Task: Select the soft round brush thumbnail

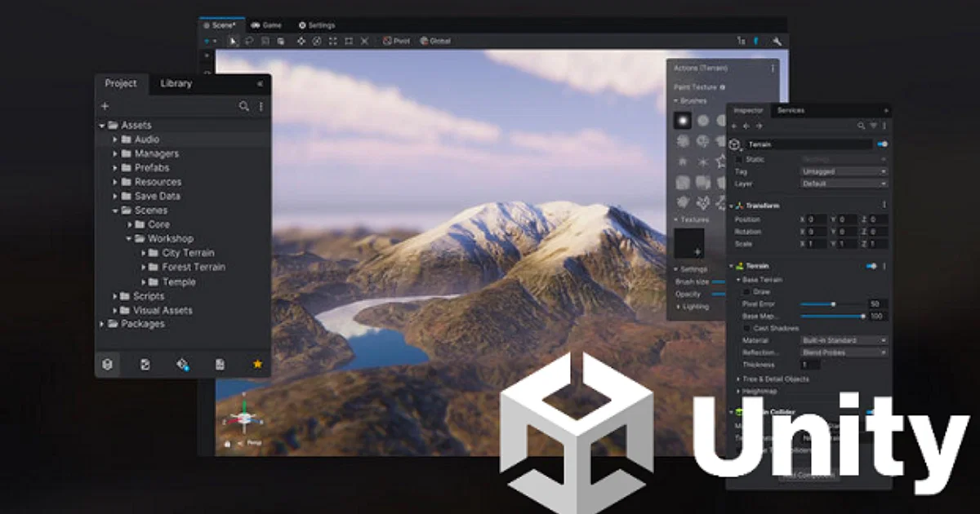Action: [x=682, y=120]
